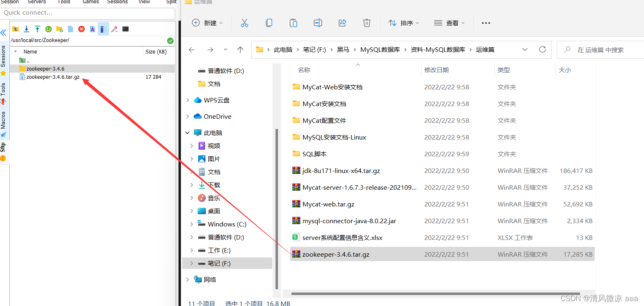Create new file in SFTP browser
The image size is (644, 306).
71,29
